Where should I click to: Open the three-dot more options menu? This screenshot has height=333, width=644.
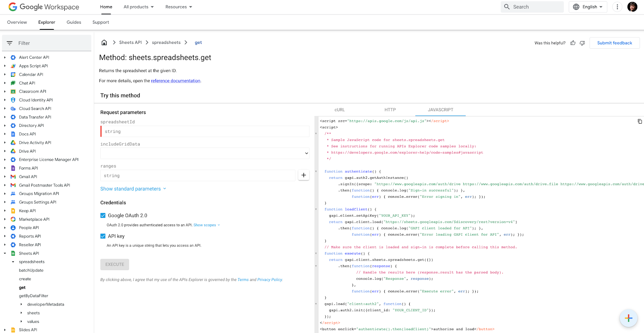coord(617,7)
